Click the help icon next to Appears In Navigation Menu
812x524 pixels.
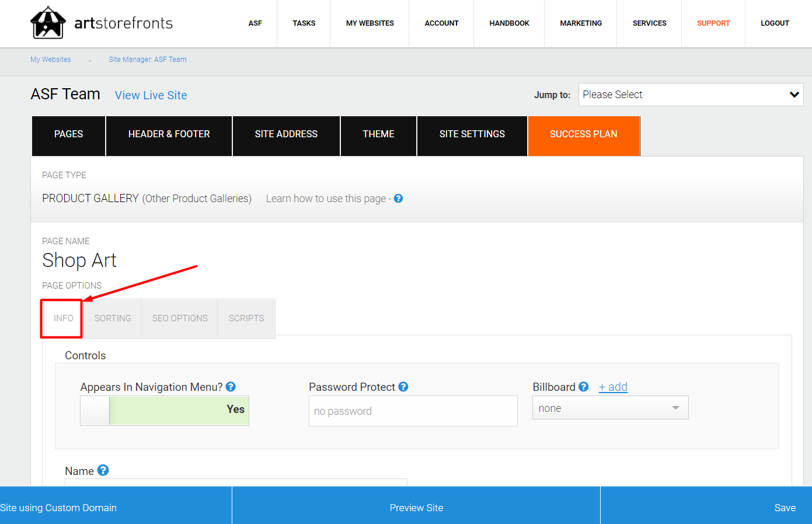click(x=230, y=386)
